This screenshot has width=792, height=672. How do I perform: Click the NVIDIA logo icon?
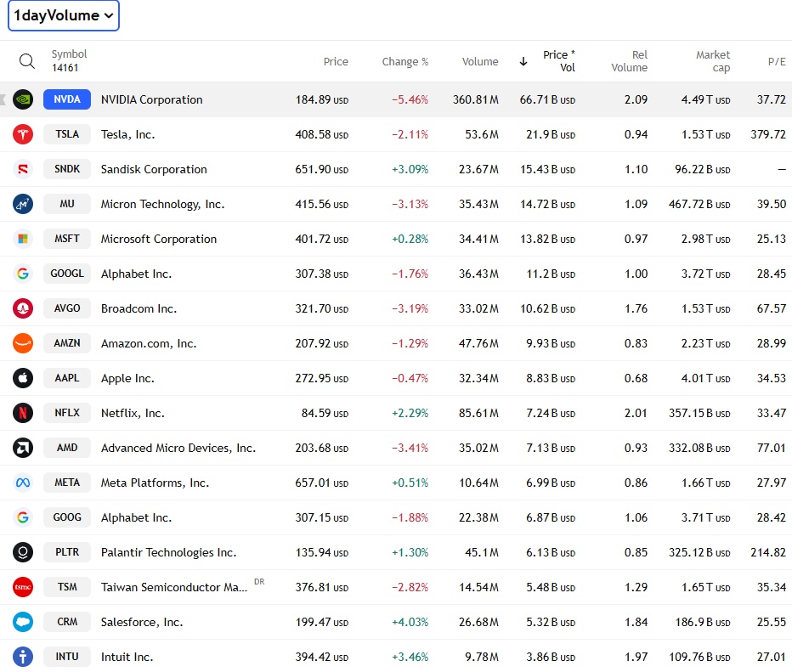pyautogui.click(x=23, y=99)
